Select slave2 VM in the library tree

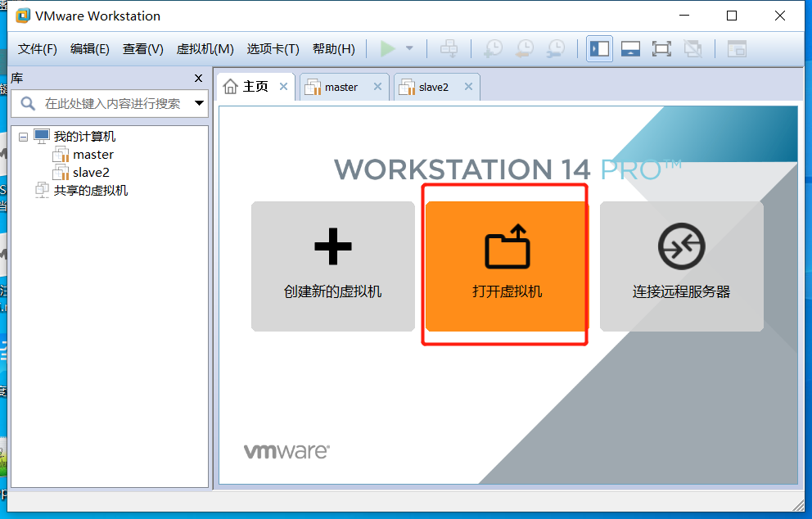coord(91,173)
